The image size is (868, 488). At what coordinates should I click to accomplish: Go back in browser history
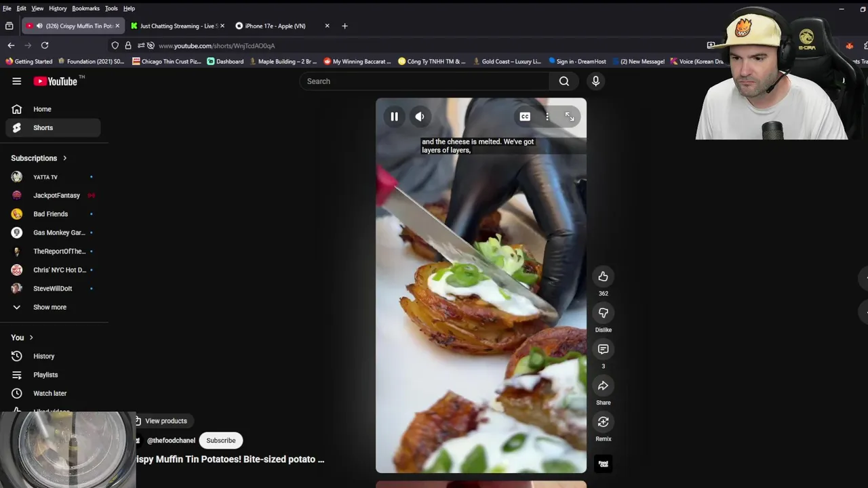(x=11, y=45)
